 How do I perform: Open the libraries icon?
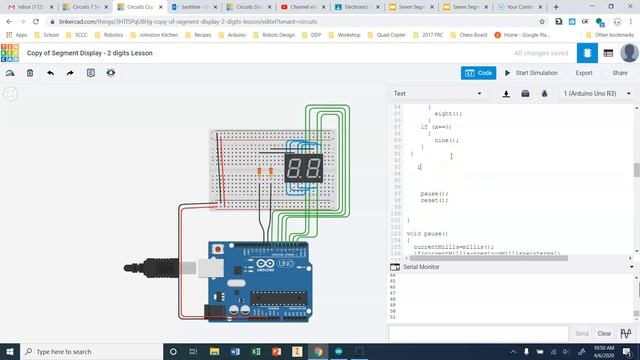pos(525,94)
